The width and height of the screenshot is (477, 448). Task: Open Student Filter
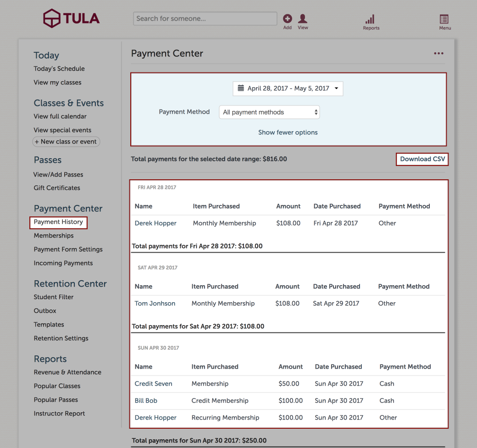54,297
